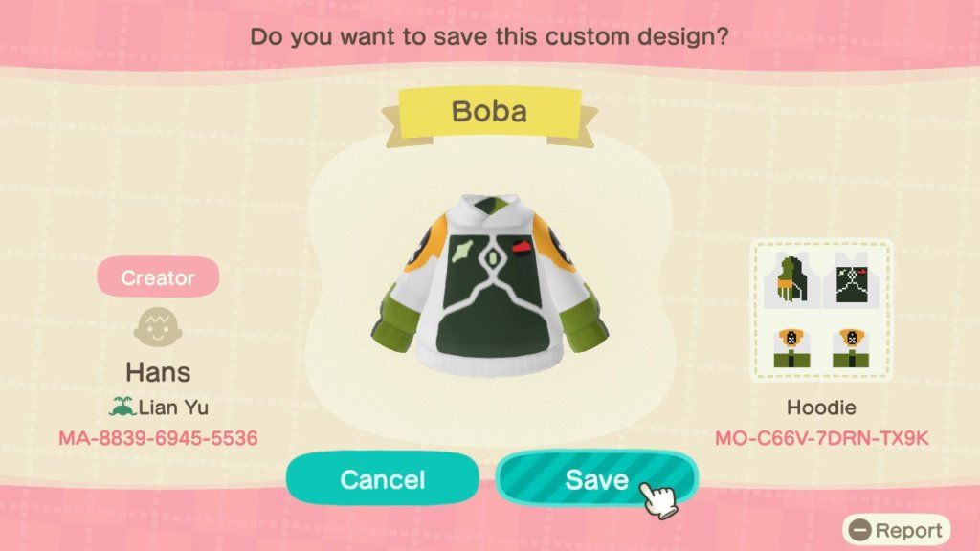Click the Cancel button
The image size is (980, 551).
383,479
